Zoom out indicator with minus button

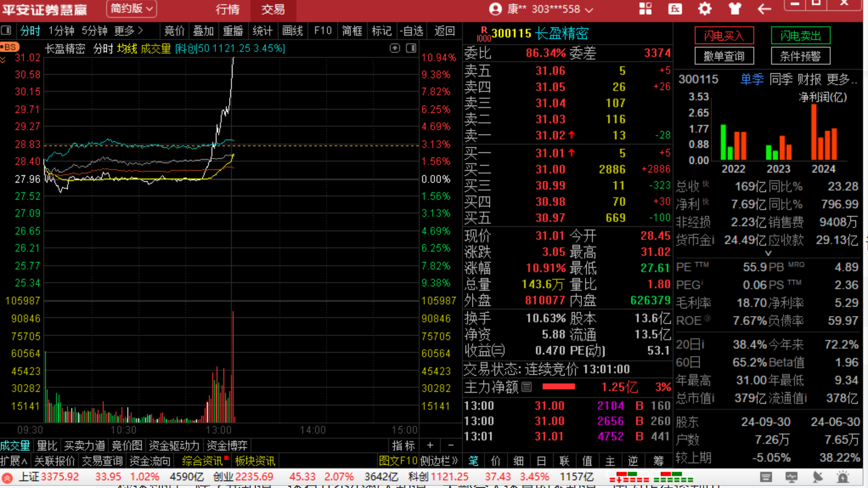point(451,445)
